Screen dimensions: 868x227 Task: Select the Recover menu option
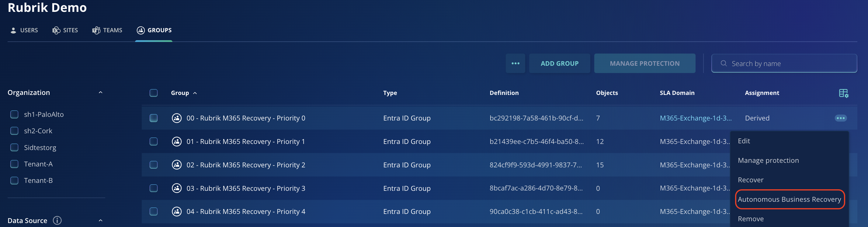750,180
